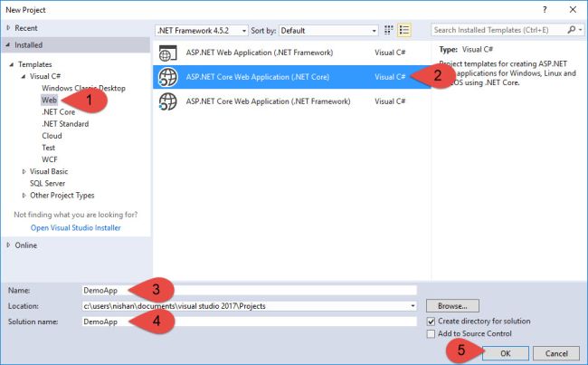
Task: Select ASP.NET Core Web Application (.NET Core) template
Action: 292,77
